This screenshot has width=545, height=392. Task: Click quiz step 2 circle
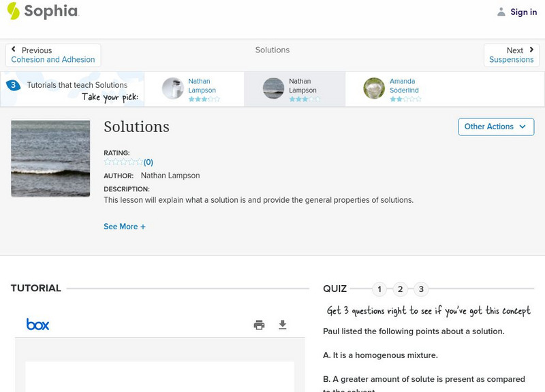click(401, 289)
